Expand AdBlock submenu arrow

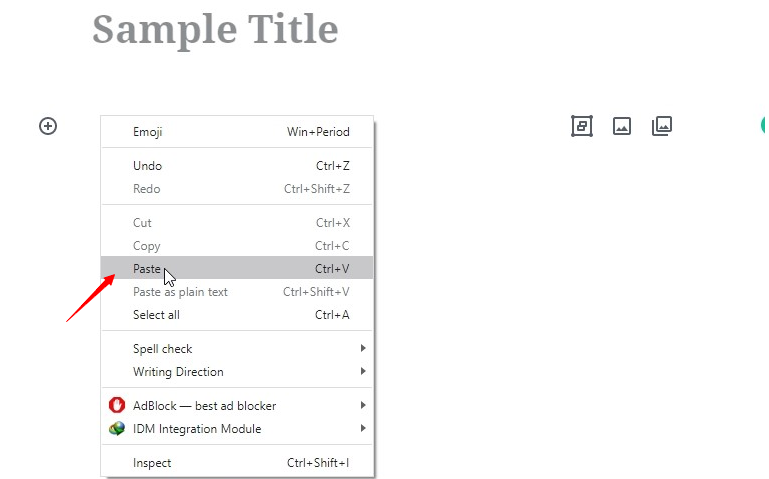coord(363,405)
